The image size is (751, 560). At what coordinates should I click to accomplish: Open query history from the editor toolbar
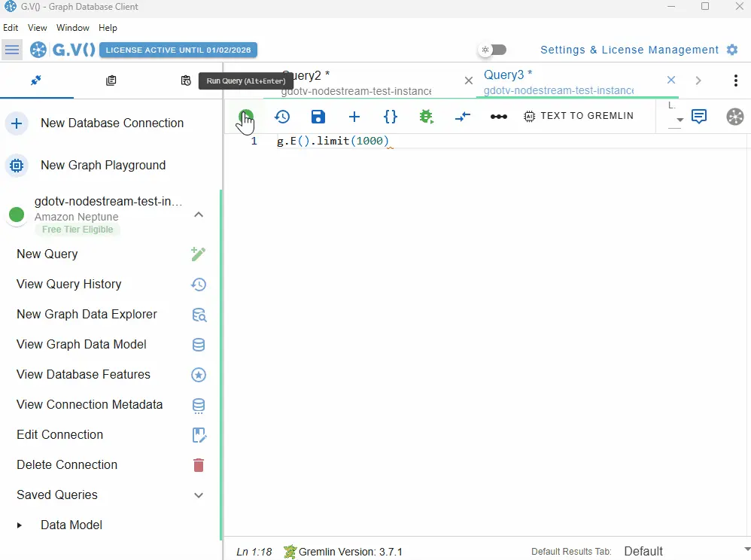click(282, 117)
